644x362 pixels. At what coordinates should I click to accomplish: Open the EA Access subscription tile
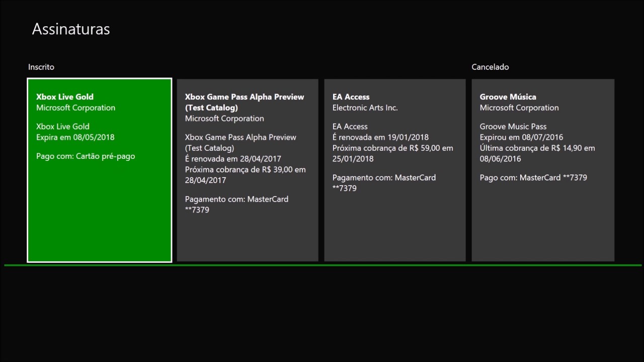[395, 170]
